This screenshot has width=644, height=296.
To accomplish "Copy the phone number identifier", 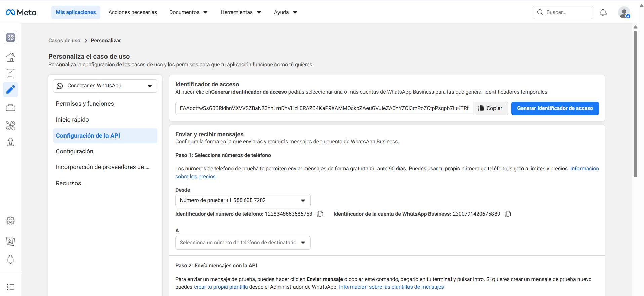I will click(x=320, y=214).
